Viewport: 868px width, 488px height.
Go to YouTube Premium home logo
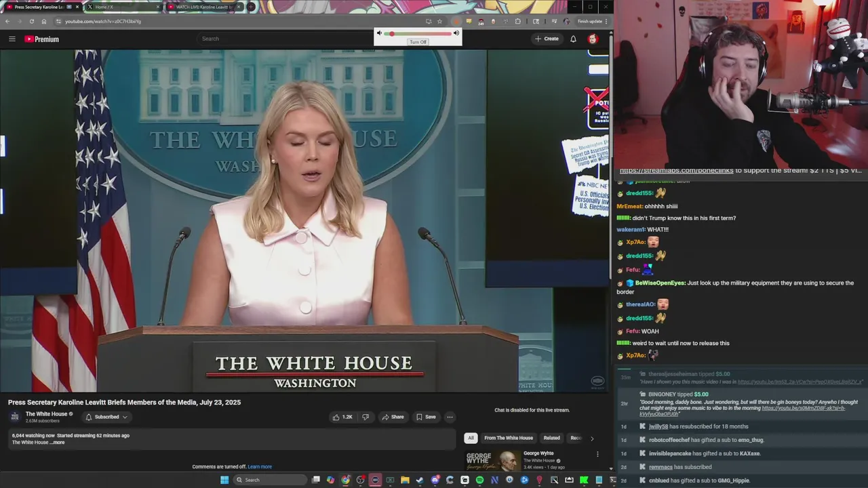click(x=42, y=39)
